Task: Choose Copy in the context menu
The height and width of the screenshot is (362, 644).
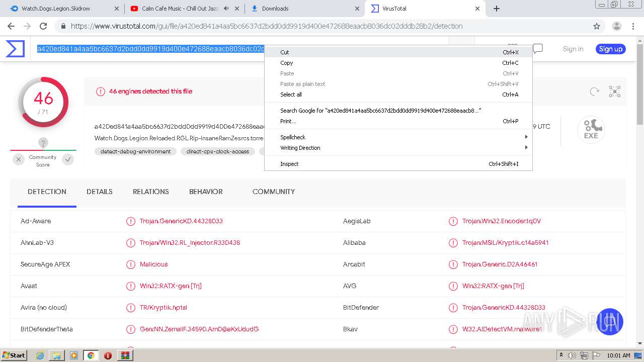Action: [398, 63]
